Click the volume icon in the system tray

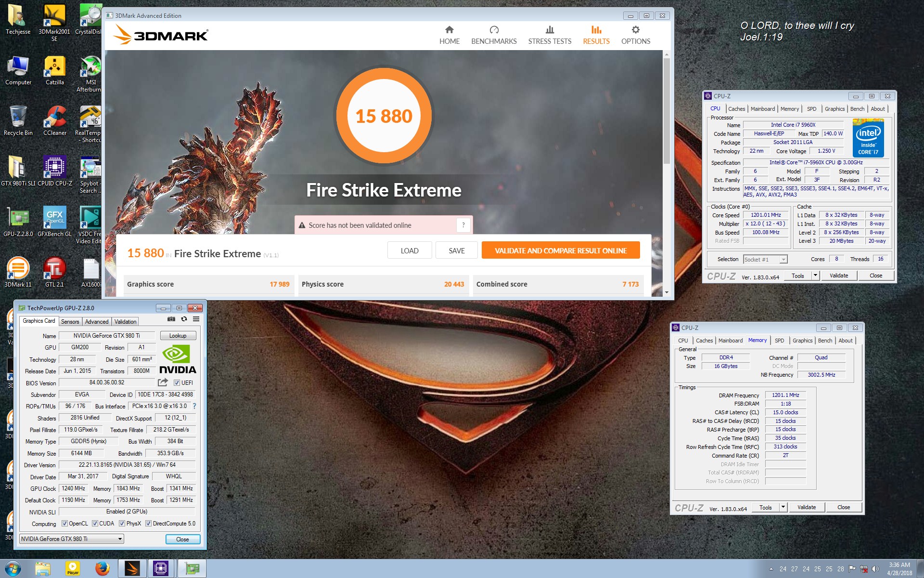[875, 569]
